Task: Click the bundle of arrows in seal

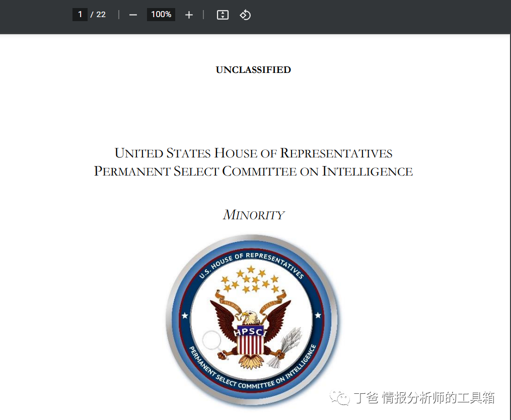Action: [x=287, y=345]
